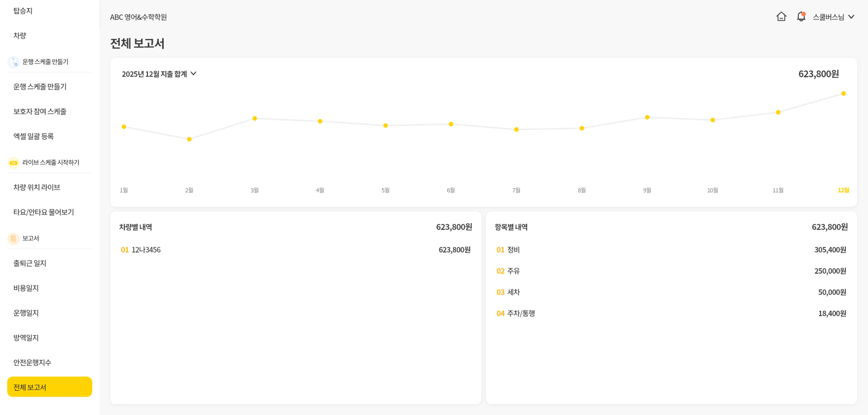Open the notification bell icon

pos(801,17)
